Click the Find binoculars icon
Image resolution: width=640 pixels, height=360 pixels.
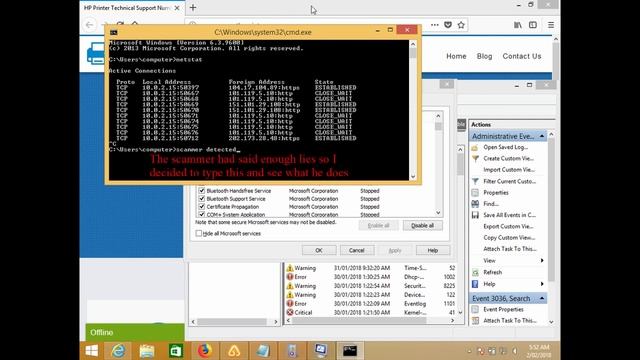(x=475, y=204)
